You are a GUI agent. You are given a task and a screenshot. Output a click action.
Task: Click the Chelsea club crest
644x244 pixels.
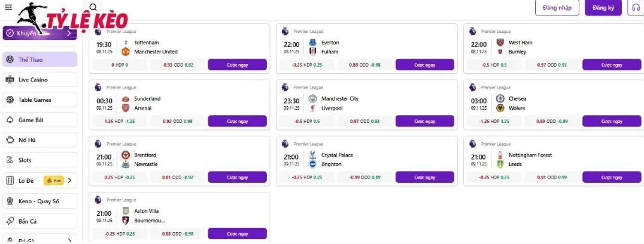pyautogui.click(x=500, y=98)
